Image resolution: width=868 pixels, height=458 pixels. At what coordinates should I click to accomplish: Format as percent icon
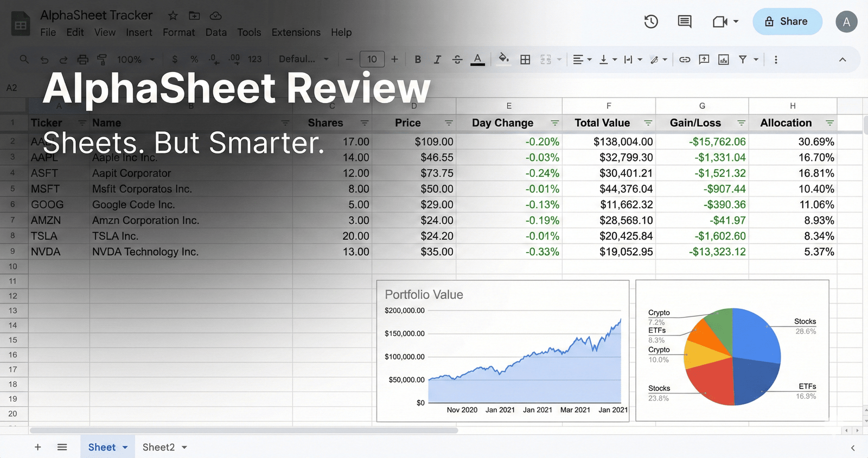pyautogui.click(x=194, y=60)
